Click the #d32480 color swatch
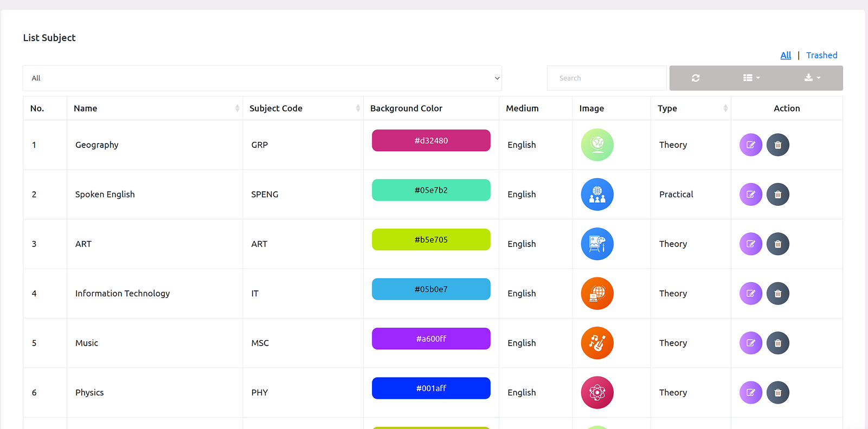Image resolution: width=868 pixels, height=429 pixels. pos(431,141)
